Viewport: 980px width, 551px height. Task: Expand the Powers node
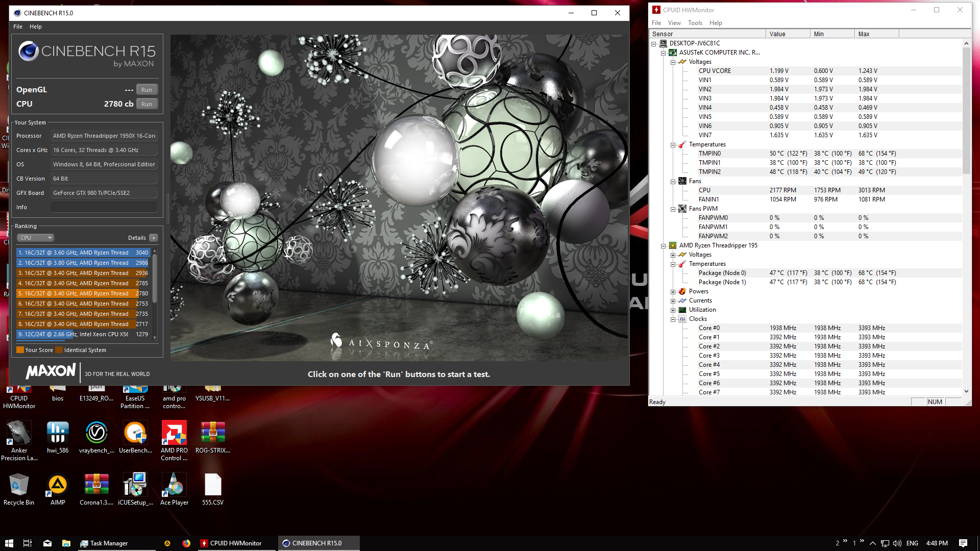[x=673, y=292]
